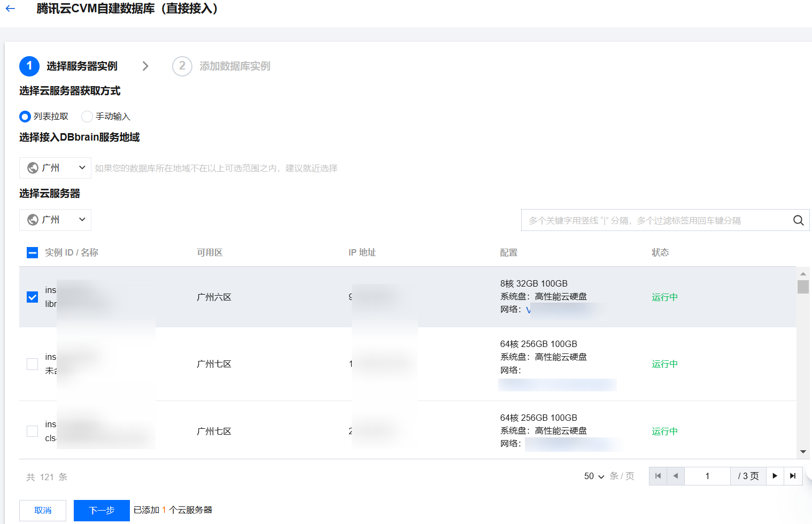Click the 选择服务器实例 step label
812x524 pixels.
click(x=82, y=66)
